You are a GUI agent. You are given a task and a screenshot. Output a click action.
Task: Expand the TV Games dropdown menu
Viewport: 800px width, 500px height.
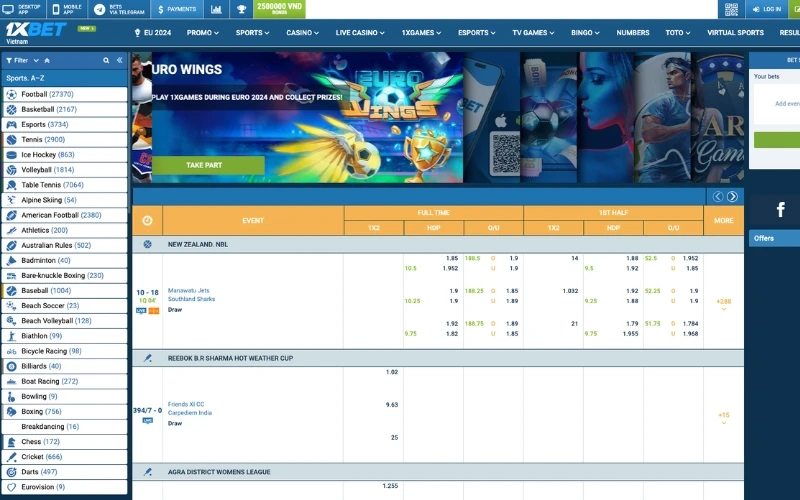point(533,33)
